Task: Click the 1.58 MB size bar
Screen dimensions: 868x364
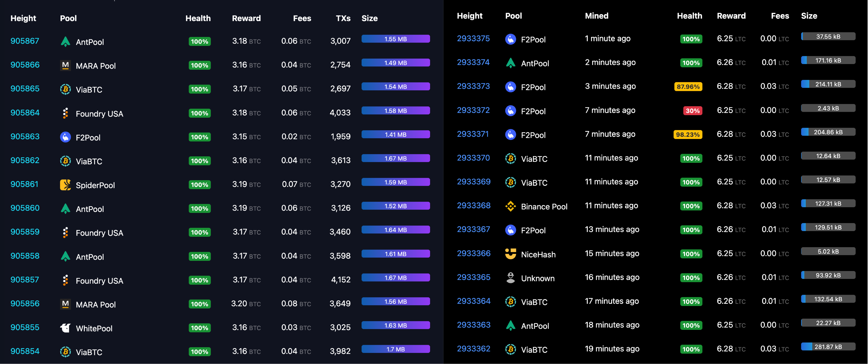Action: [x=396, y=111]
